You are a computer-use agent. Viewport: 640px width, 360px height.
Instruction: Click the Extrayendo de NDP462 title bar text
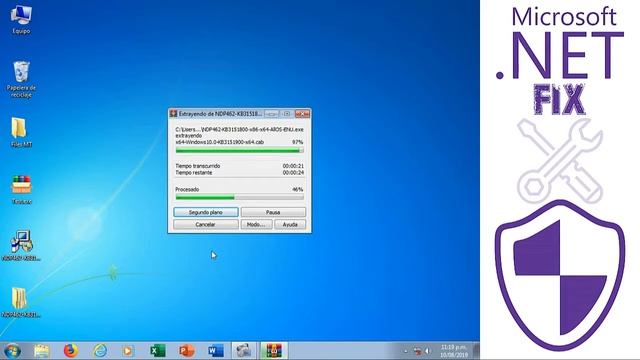(x=220, y=114)
